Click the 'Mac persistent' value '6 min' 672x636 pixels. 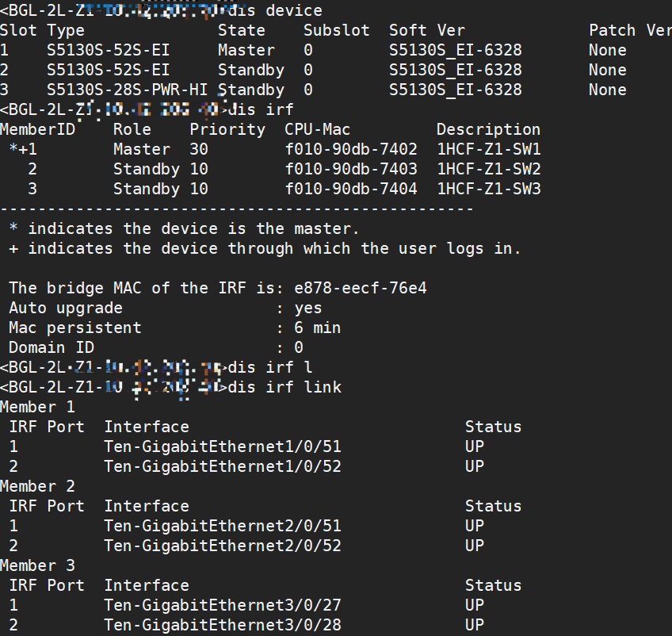coord(318,328)
